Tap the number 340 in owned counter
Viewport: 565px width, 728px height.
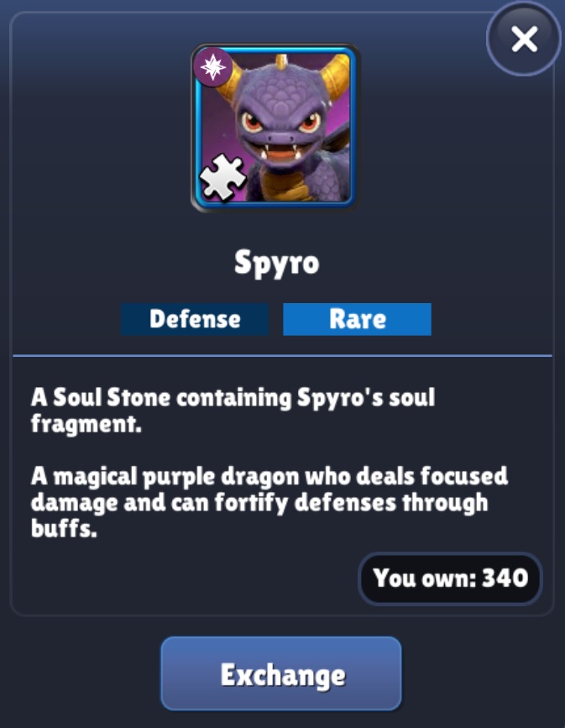(505, 578)
